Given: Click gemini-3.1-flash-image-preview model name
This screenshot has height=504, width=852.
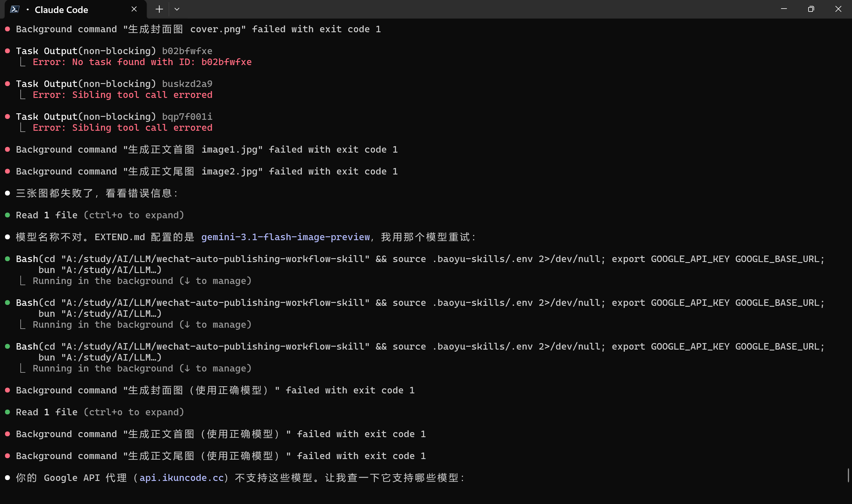Looking at the screenshot, I should pos(285,237).
